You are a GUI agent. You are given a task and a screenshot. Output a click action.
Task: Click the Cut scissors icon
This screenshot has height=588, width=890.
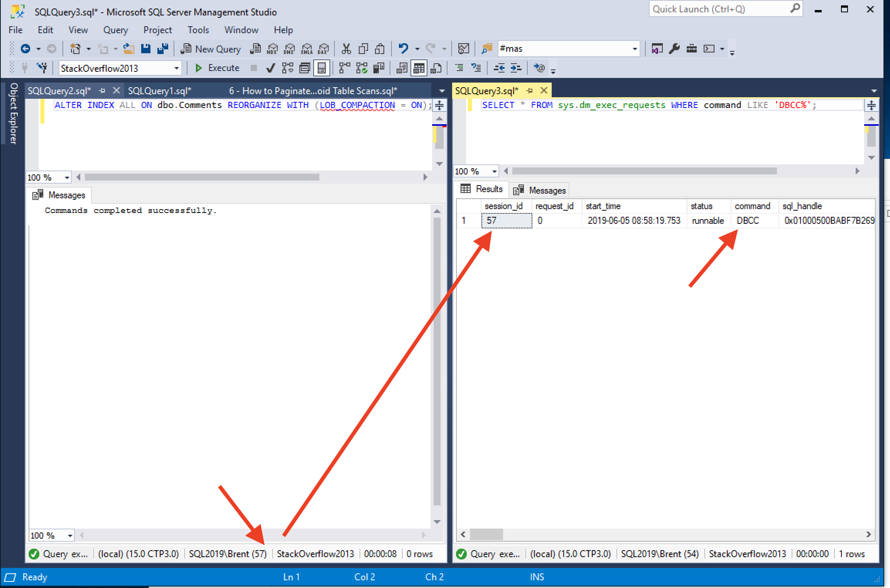(x=346, y=49)
